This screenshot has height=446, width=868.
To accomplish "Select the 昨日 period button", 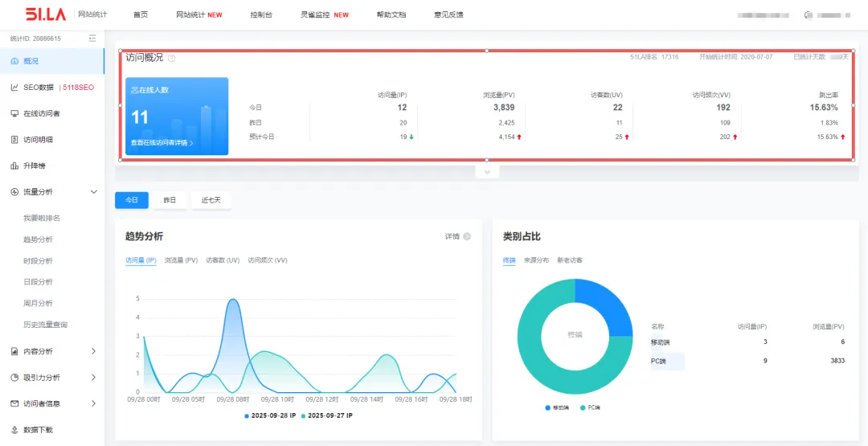I will (x=170, y=200).
